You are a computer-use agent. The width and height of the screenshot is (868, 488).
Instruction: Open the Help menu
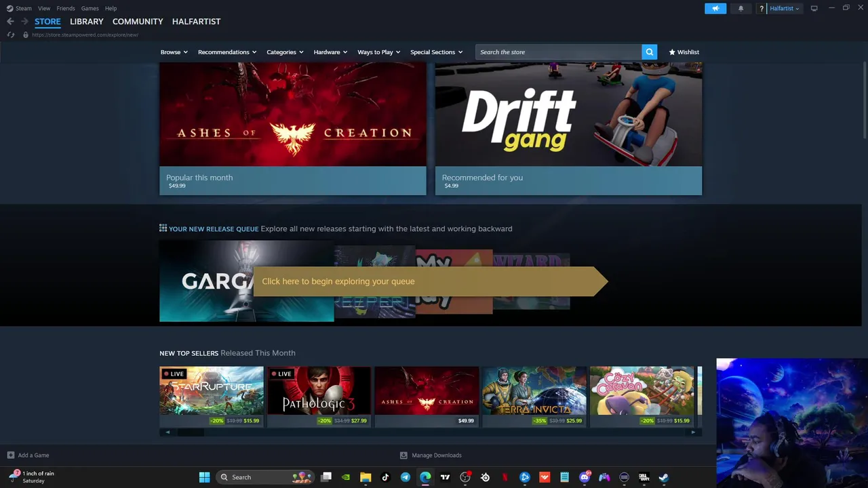[111, 8]
